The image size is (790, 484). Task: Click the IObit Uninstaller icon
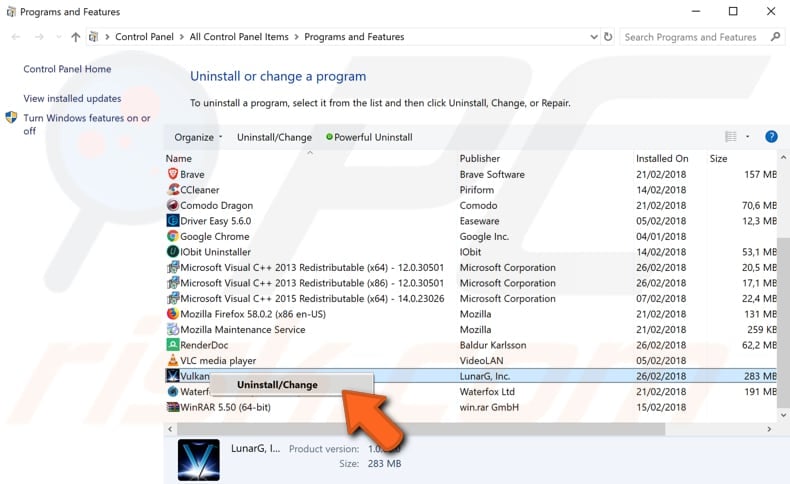[173, 252]
